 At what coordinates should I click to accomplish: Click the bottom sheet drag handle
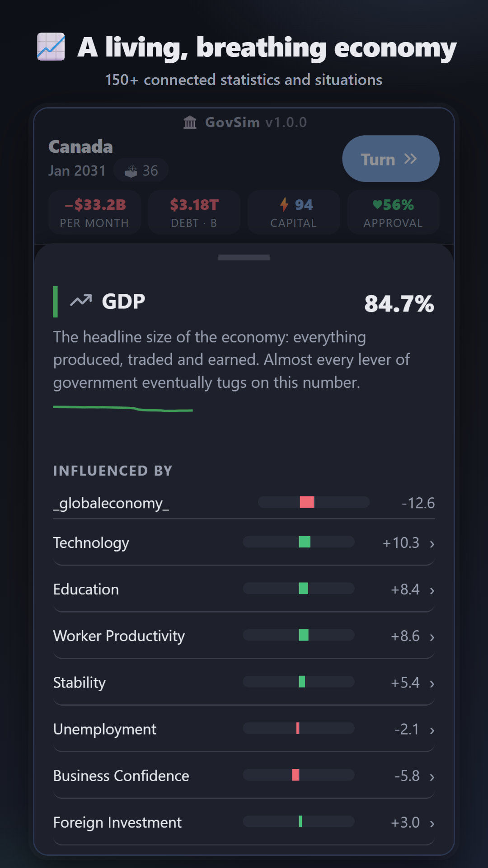tap(244, 257)
